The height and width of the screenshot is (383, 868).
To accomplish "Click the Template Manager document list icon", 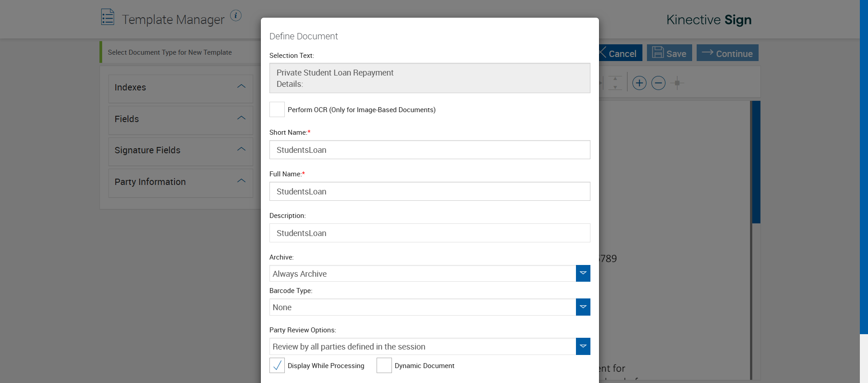I will [x=108, y=17].
